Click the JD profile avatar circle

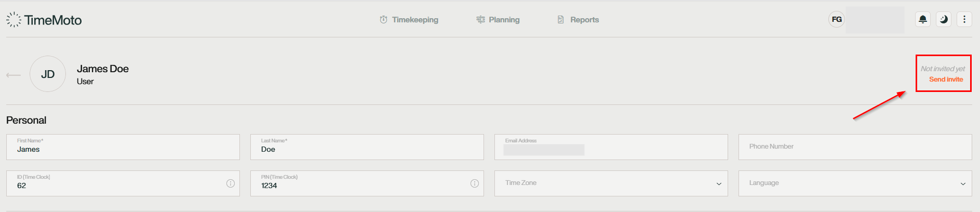(x=48, y=74)
